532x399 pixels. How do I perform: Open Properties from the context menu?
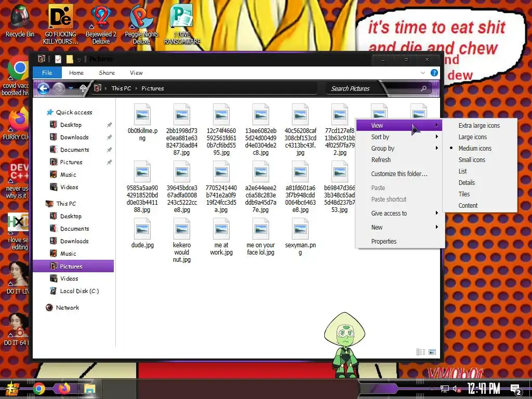tap(400, 241)
